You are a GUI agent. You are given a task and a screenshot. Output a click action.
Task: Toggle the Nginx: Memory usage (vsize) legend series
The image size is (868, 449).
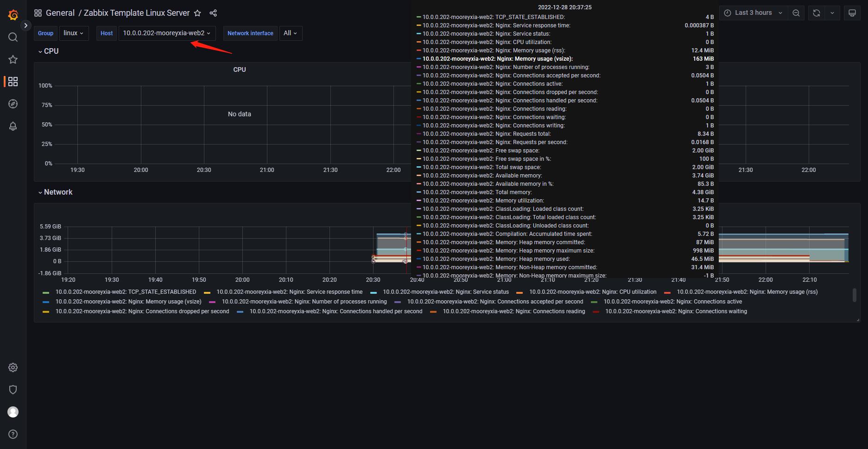point(128,302)
